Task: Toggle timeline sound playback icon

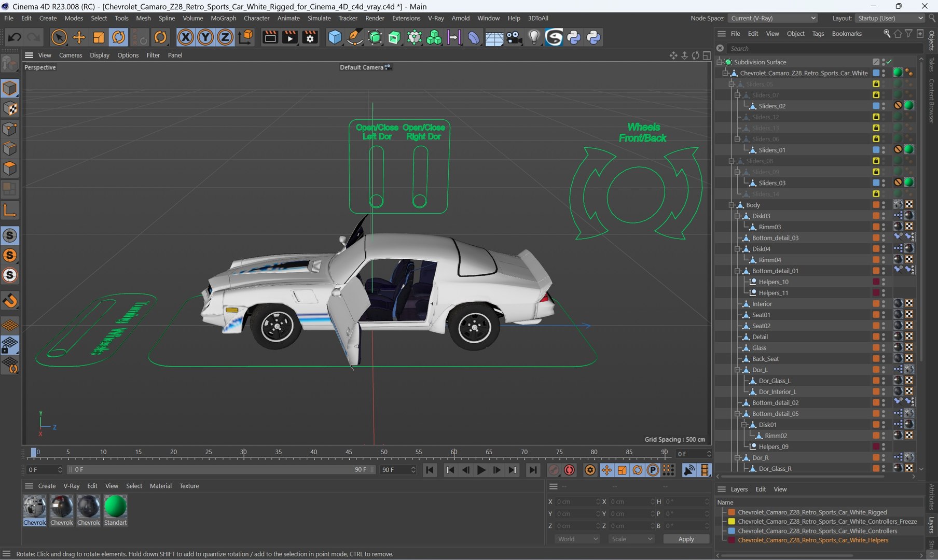Action: click(x=689, y=470)
